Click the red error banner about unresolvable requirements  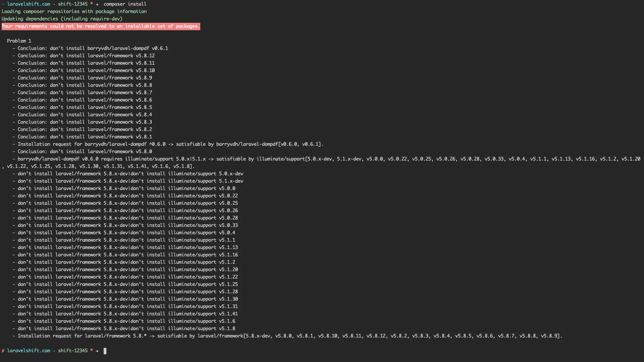tap(101, 26)
